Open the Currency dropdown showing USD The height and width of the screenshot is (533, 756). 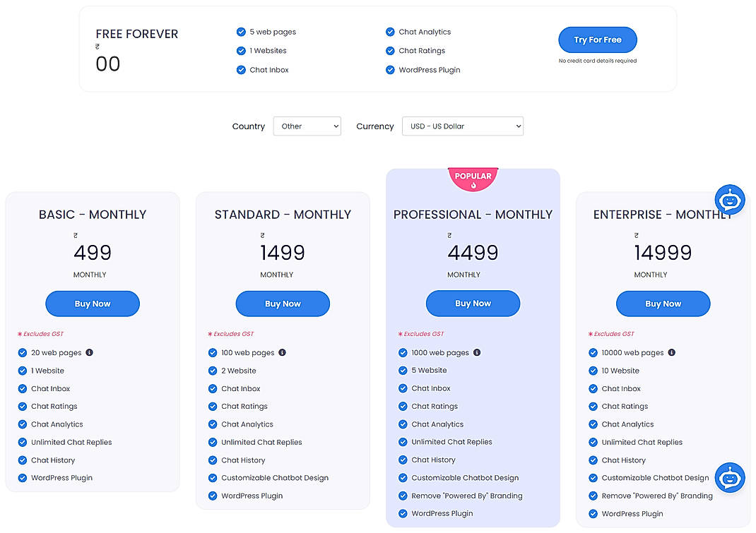(x=462, y=126)
